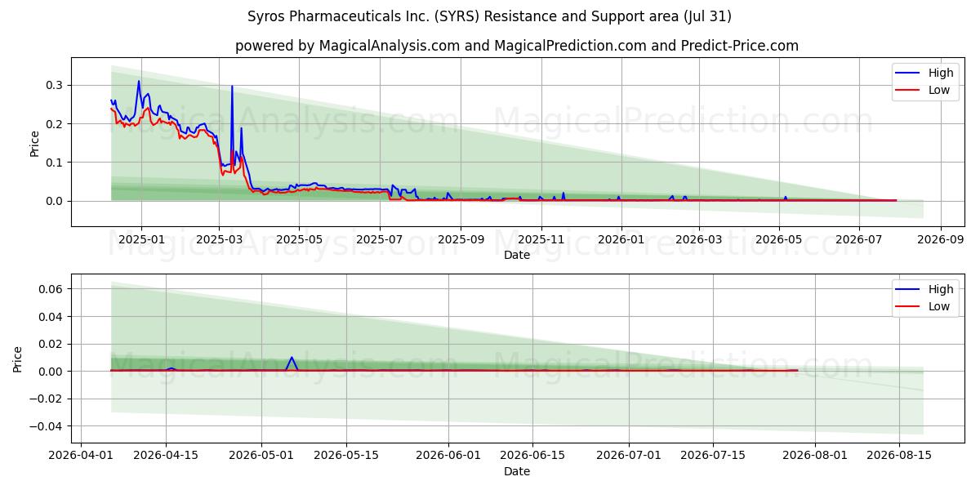The width and height of the screenshot is (980, 490).
Task: Click the 2026-06-01 tick label
Action: coord(449,456)
